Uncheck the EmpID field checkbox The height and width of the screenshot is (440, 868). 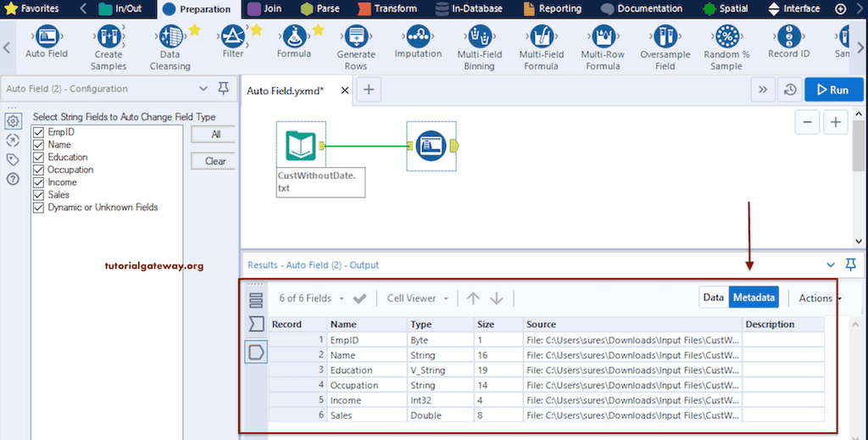(37, 132)
